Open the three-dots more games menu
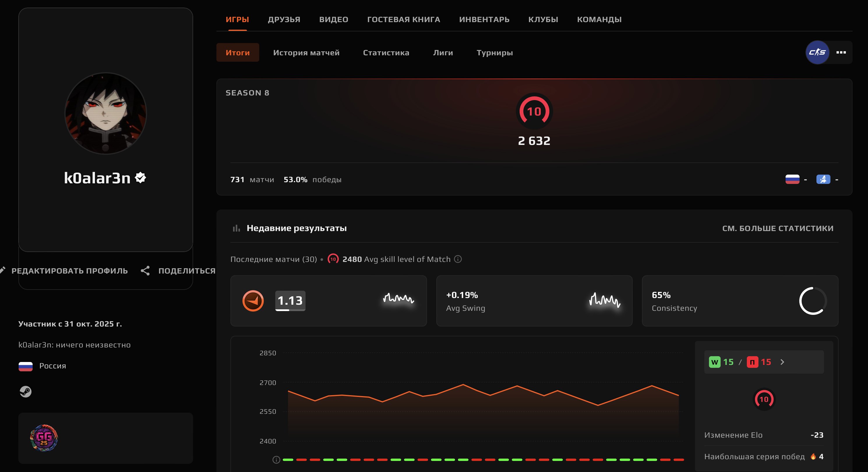 [841, 52]
